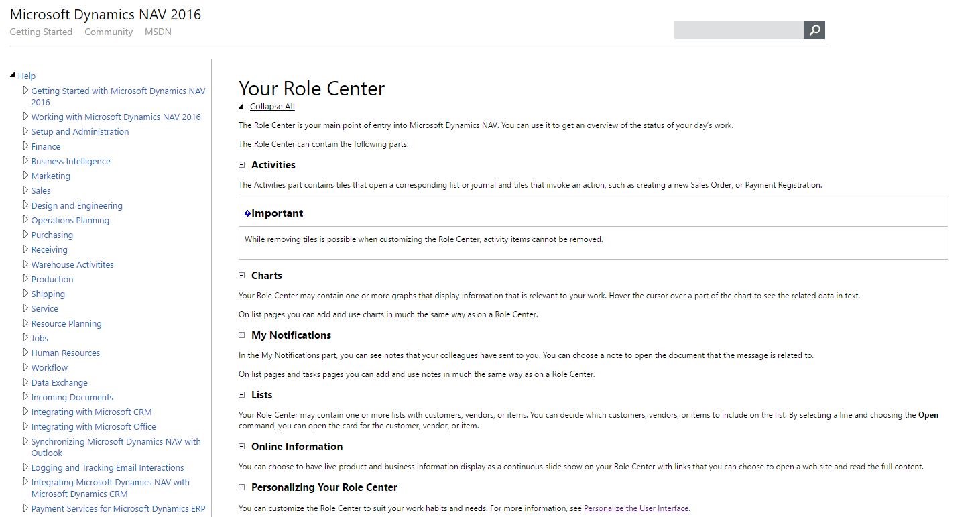Follow the Personalize the User Interface link

(x=636, y=508)
